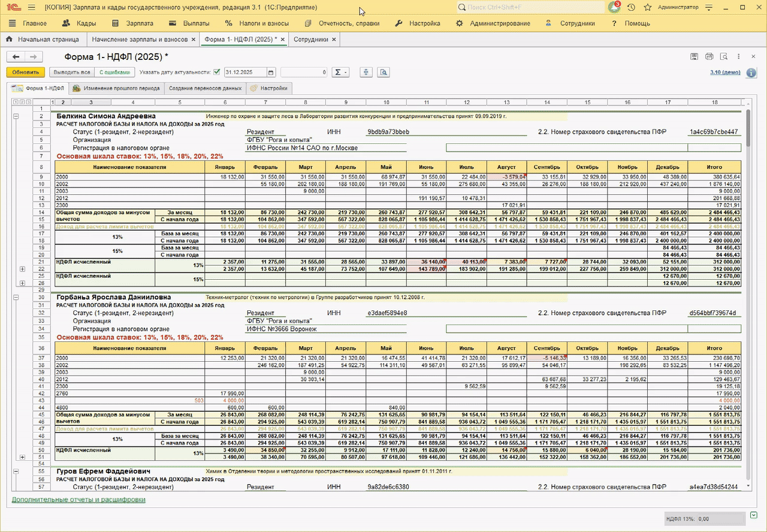This screenshot has width=767, height=532.
Task: Click the Настройка wrench icon
Action: click(x=399, y=23)
